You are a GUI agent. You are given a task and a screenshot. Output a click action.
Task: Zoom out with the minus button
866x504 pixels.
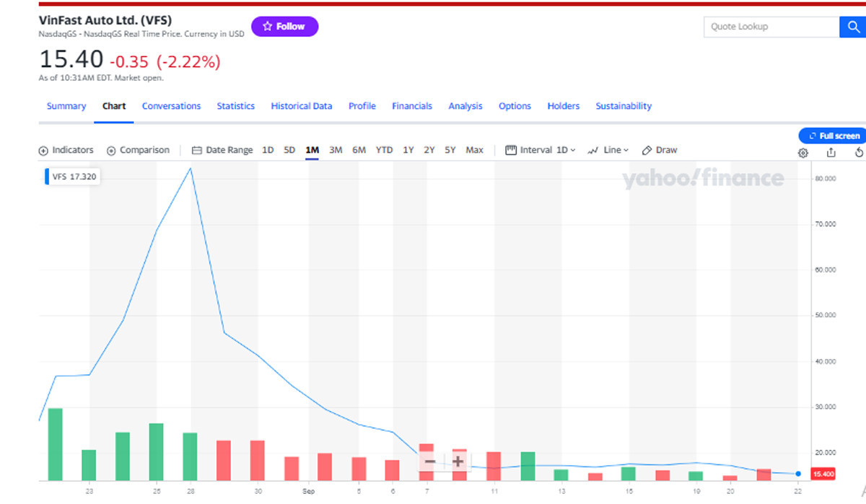point(430,461)
